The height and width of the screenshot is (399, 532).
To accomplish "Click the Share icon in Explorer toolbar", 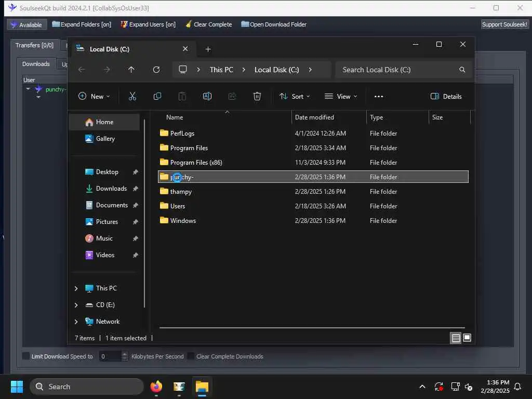I will [232, 96].
